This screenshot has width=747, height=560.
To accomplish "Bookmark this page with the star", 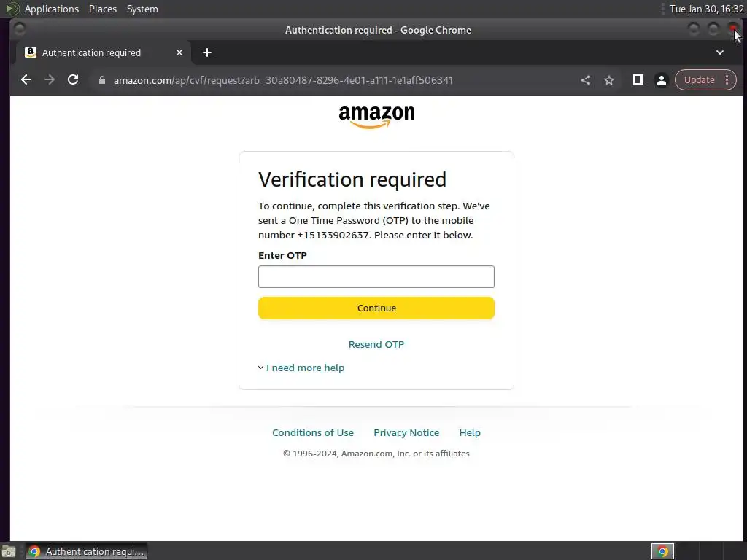I will [609, 80].
